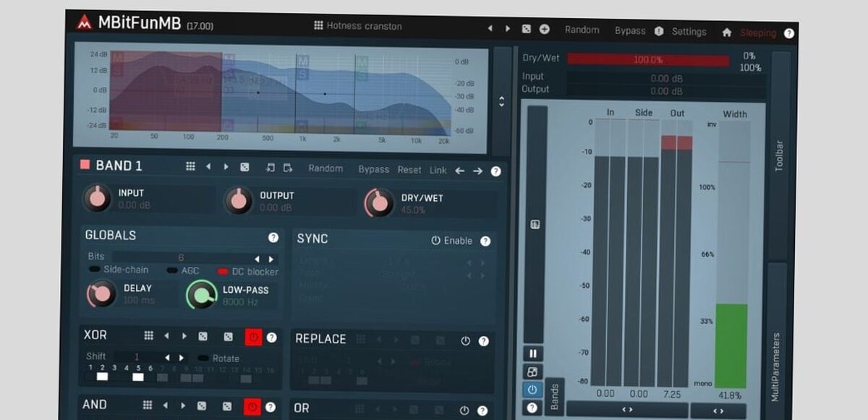Click the copy icon in the BAND 1 toolbar

pyautogui.click(x=288, y=167)
